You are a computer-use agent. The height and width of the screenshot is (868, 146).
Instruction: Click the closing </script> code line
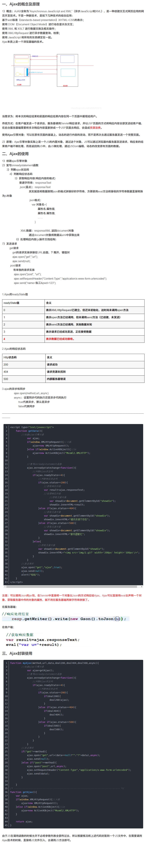coord(16,582)
